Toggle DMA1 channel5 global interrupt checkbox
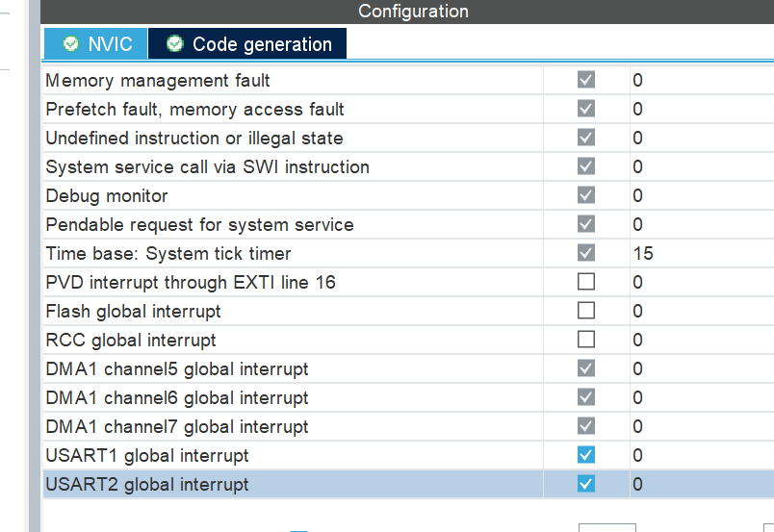The width and height of the screenshot is (774, 532). tap(585, 368)
